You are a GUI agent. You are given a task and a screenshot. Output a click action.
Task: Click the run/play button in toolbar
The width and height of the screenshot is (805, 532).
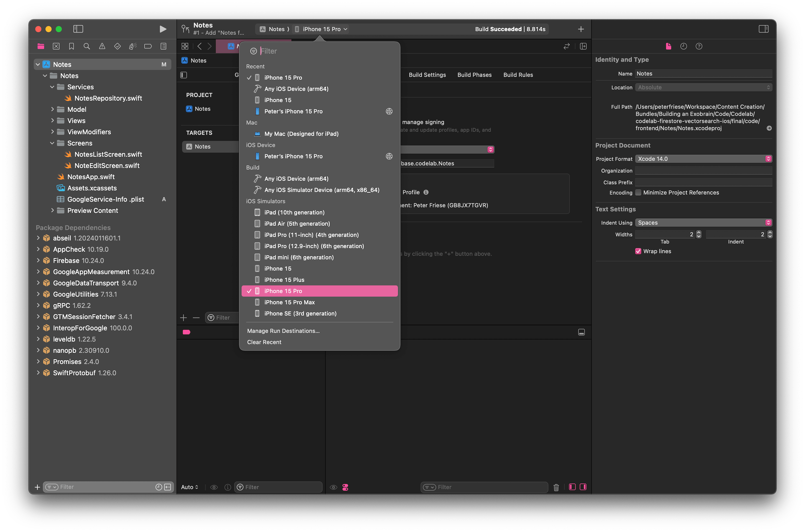[x=163, y=28]
